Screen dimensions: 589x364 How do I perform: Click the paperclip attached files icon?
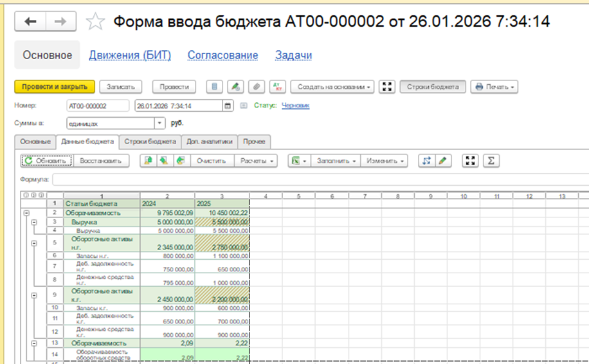click(x=257, y=87)
